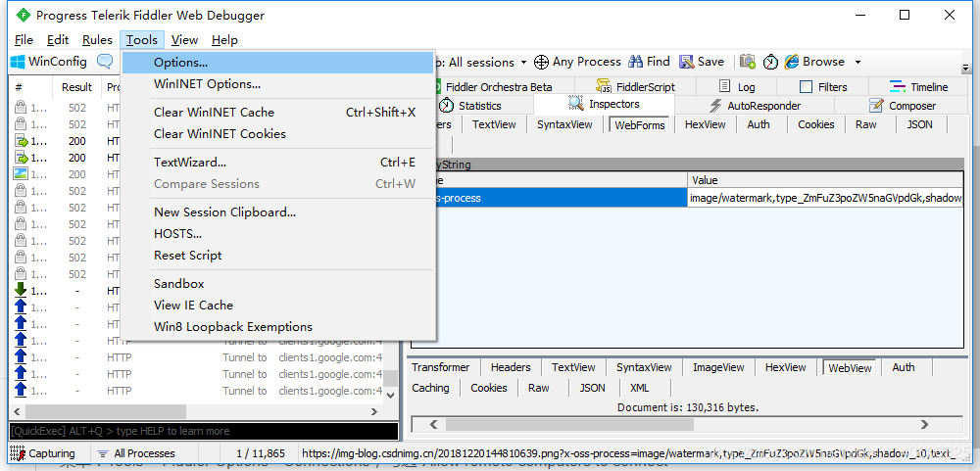Click the # column header in session list

click(x=30, y=87)
